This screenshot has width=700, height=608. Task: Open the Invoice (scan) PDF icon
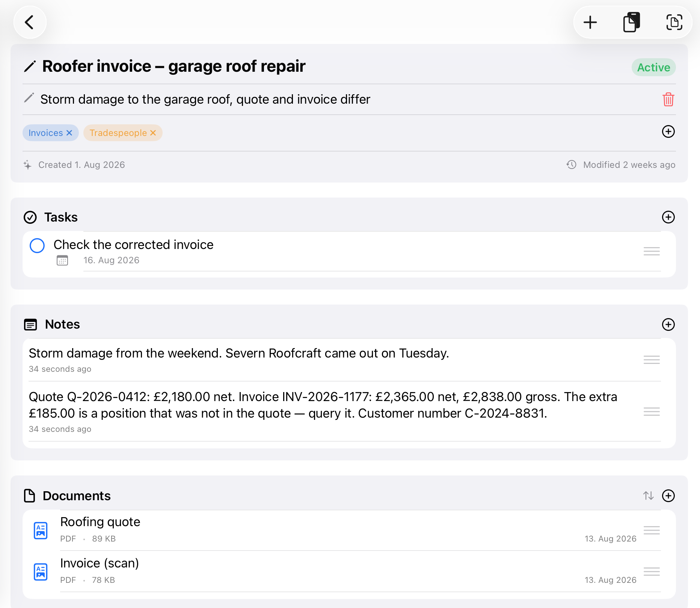point(41,572)
